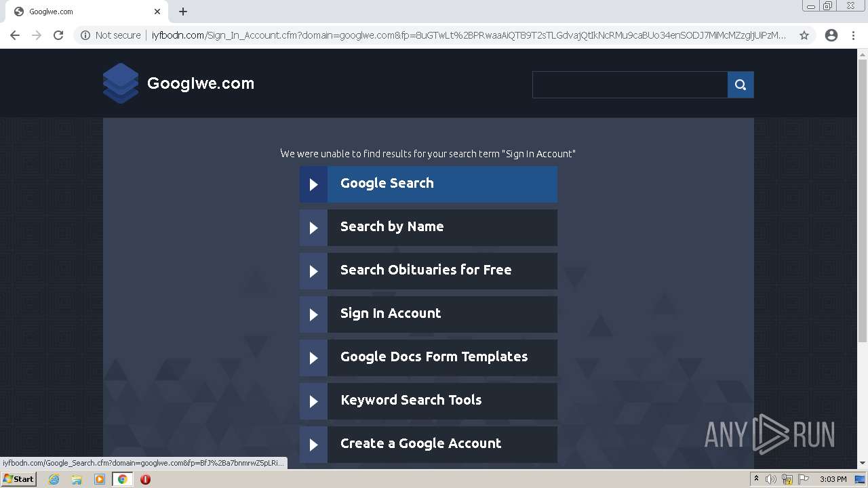Open a new tab with plus button
Screen dimensions: 868x488
point(183,12)
